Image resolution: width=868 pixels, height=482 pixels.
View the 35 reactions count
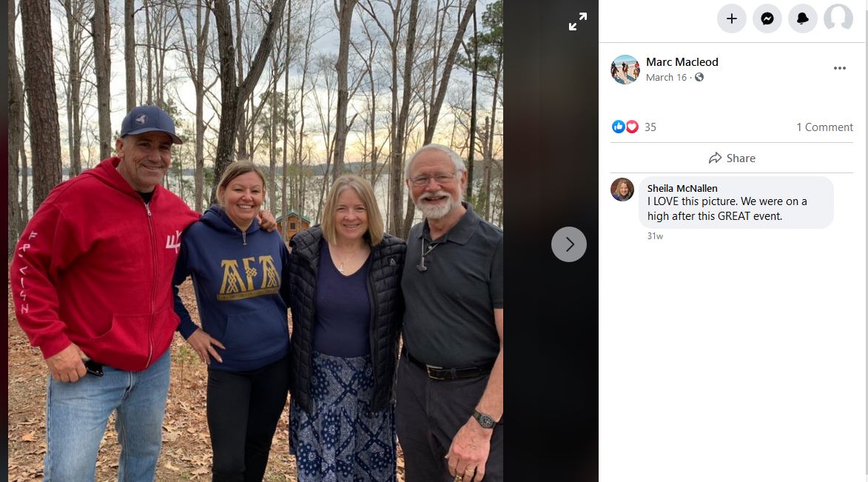point(649,127)
